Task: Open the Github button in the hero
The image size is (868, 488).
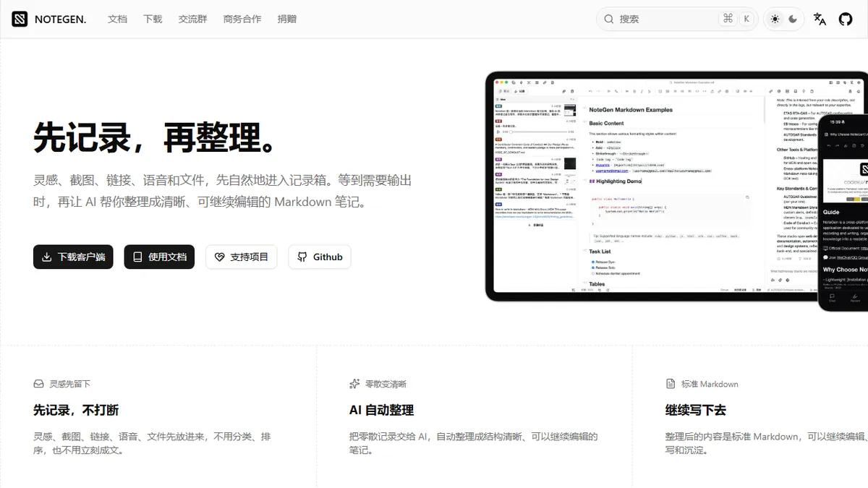Action: point(320,257)
